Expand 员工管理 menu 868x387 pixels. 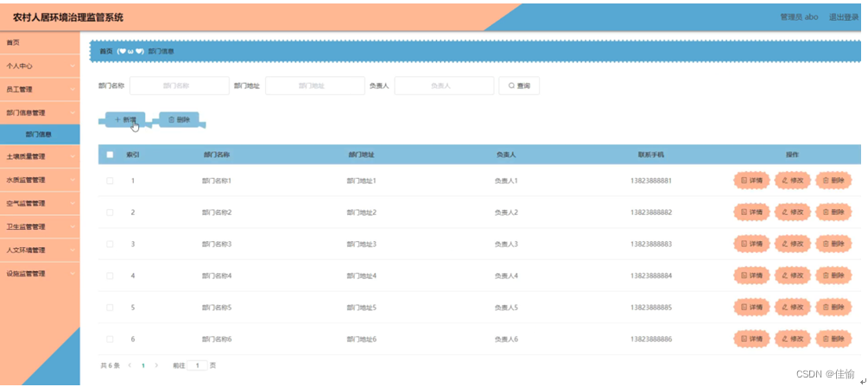pos(40,89)
